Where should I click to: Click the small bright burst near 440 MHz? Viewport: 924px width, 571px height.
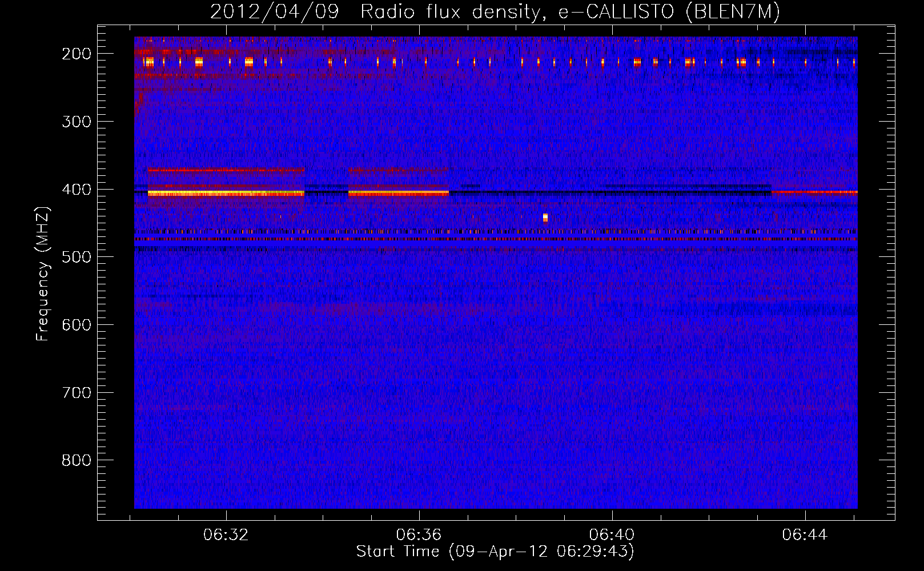pos(545,217)
